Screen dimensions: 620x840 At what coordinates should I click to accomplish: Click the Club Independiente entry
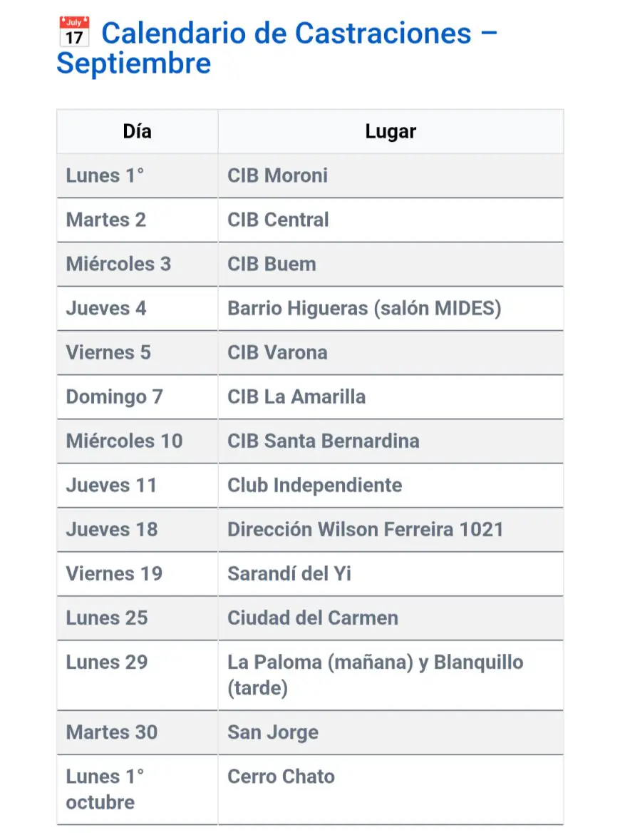(314, 485)
